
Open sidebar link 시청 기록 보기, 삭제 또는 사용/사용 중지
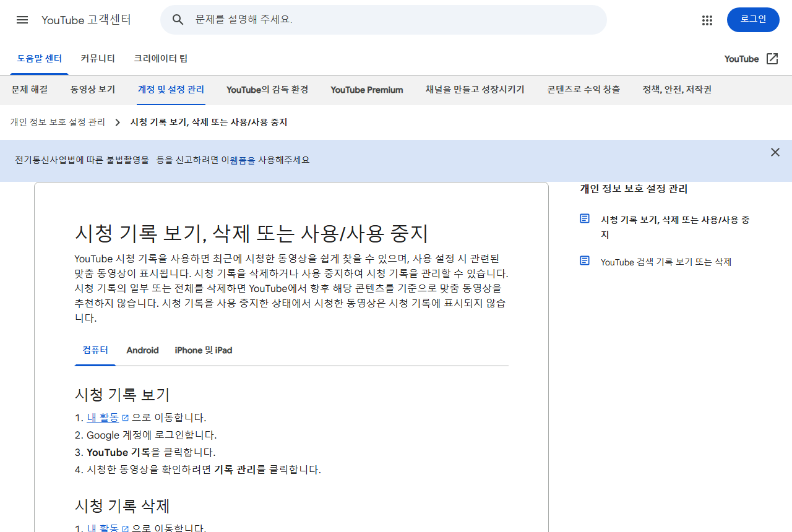click(x=675, y=227)
